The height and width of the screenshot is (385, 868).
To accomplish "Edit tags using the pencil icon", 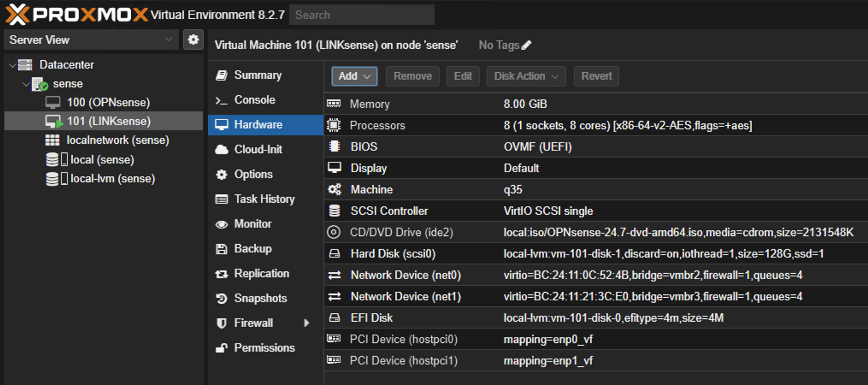I will click(526, 45).
